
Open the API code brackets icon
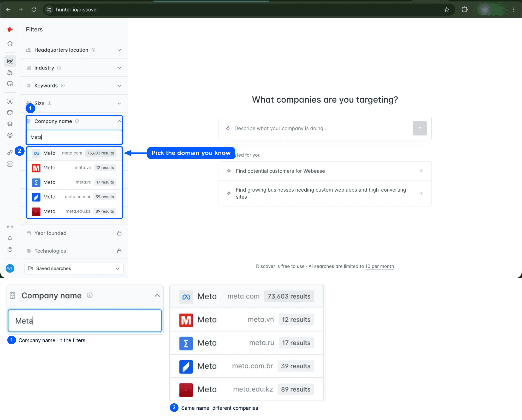point(10,164)
